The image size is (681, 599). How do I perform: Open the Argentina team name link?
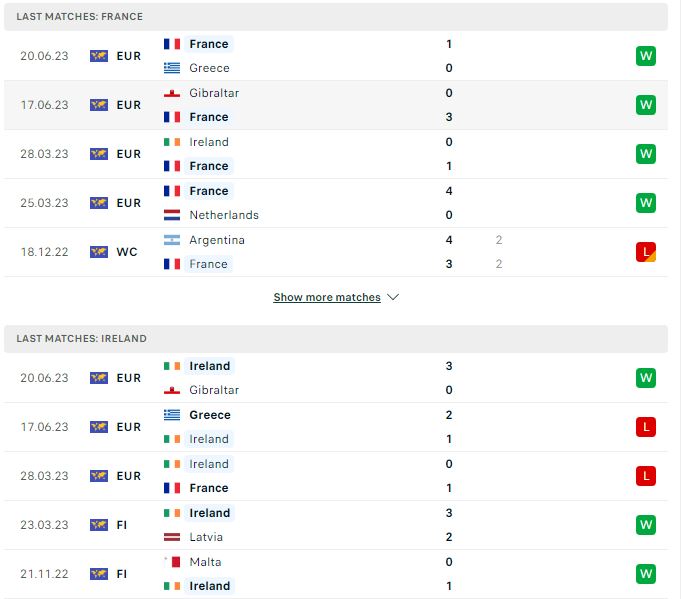pyautogui.click(x=217, y=240)
